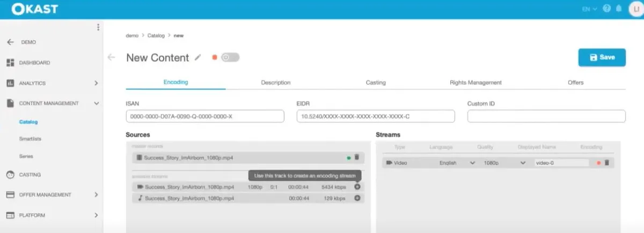This screenshot has width=644, height=233.
Task: Switch to the Encoding tab
Action: click(175, 82)
